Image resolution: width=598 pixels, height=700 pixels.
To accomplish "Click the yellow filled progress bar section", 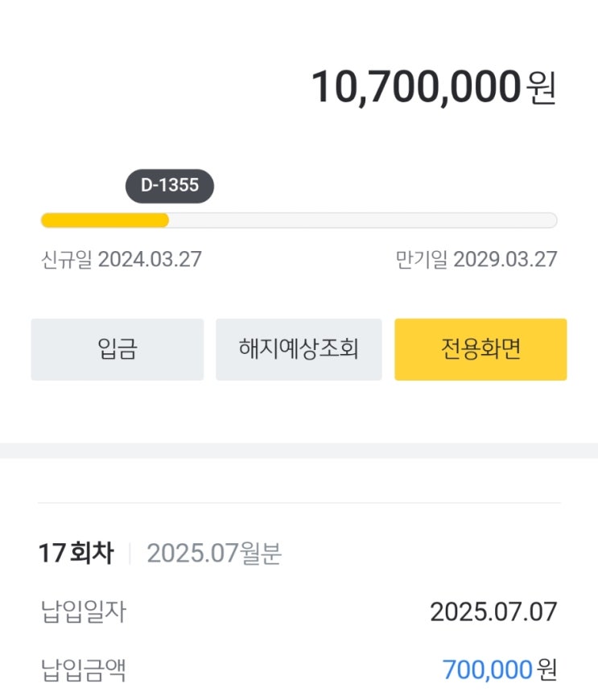I will (x=105, y=220).
